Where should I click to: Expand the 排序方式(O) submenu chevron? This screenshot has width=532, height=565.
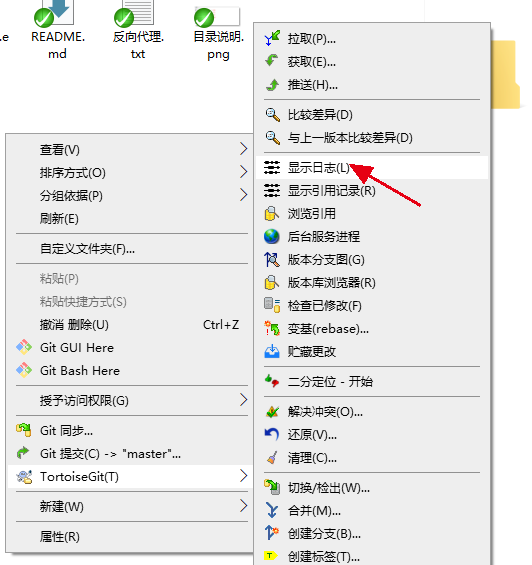[x=244, y=172]
